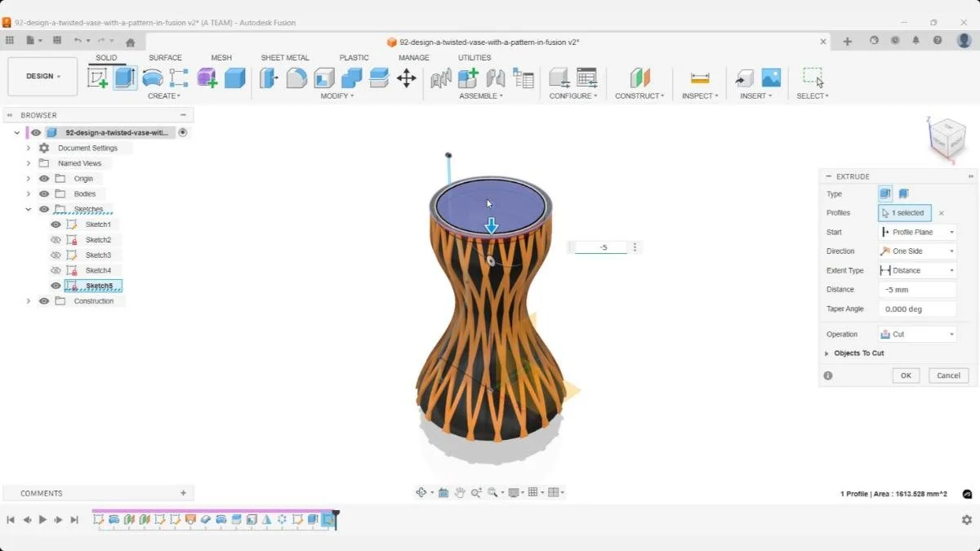Select the Extrude tool in Create

coord(125,78)
